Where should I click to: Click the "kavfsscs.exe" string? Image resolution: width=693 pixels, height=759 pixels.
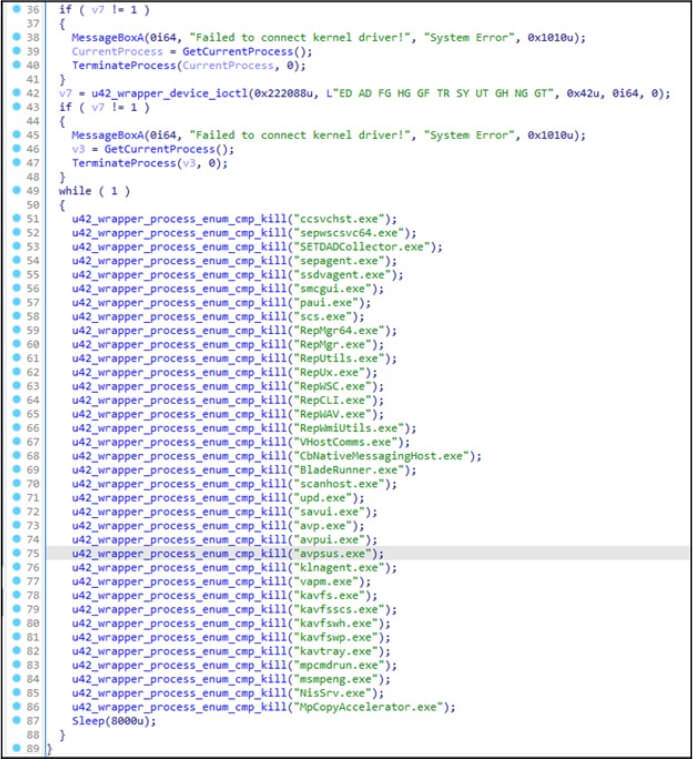click(x=339, y=609)
